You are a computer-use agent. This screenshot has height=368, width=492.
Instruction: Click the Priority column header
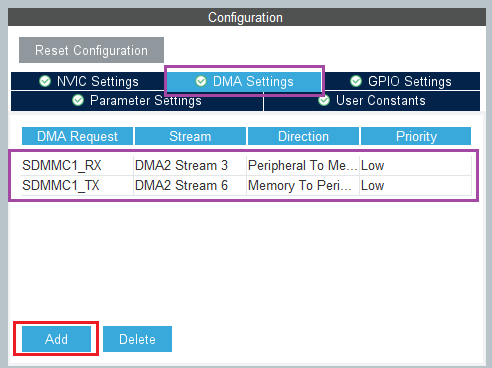[x=416, y=136]
